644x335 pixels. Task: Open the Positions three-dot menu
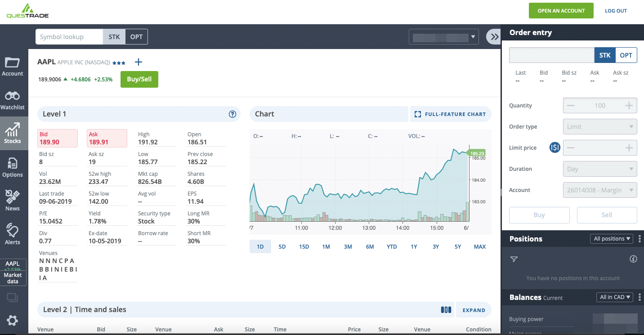tap(640, 238)
